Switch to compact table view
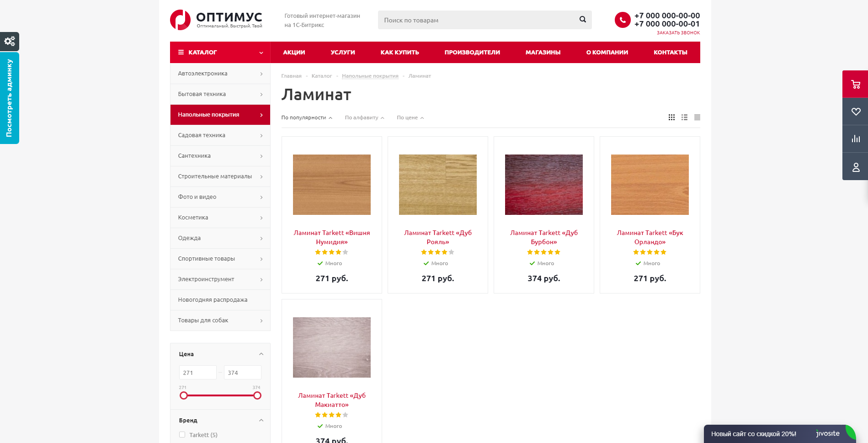 pos(697,117)
